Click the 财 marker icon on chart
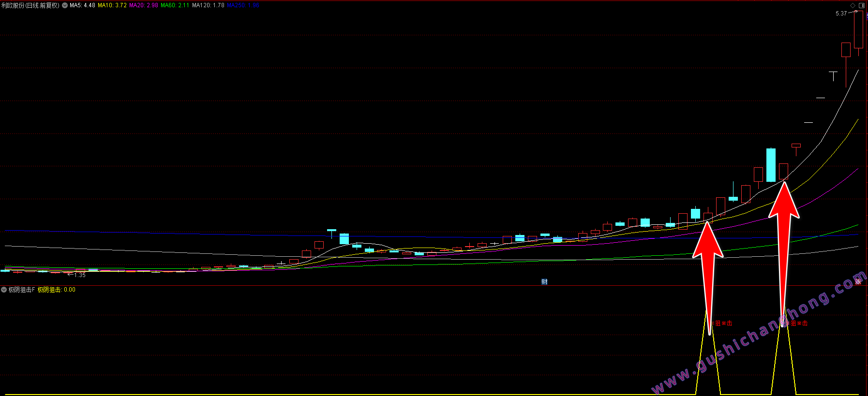This screenshot has height=396, width=868. pos(544,282)
